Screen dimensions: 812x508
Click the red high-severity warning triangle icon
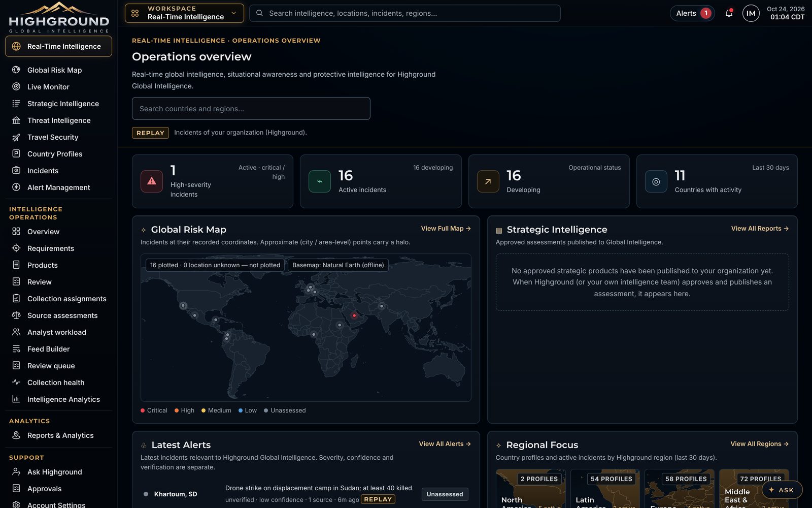pos(152,181)
